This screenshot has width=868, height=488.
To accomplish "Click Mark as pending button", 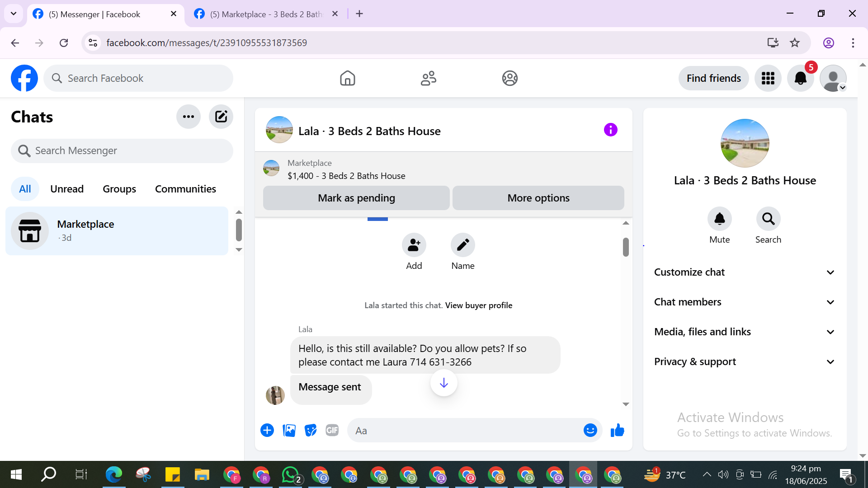I will (x=356, y=198).
